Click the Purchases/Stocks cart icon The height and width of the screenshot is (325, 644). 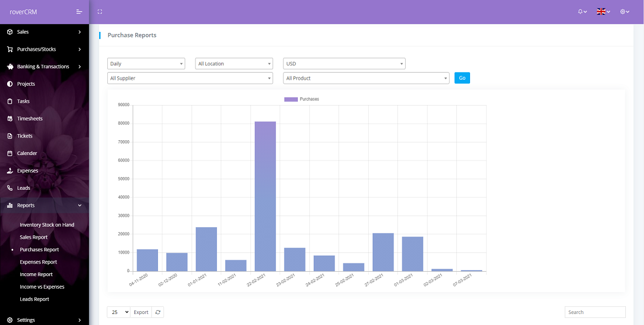(9, 49)
